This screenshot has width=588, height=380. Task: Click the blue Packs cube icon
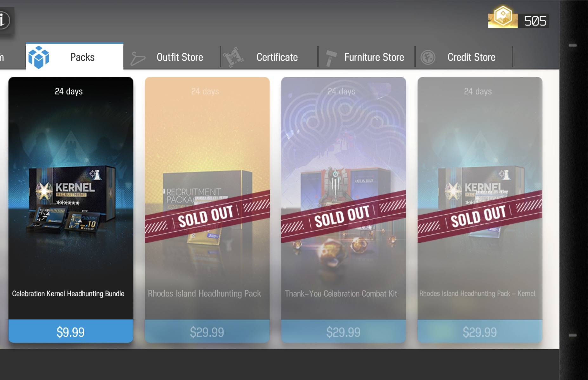[39, 57]
